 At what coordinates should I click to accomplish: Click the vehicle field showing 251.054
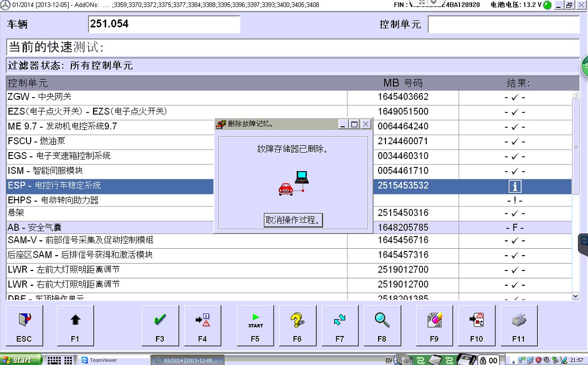(164, 24)
